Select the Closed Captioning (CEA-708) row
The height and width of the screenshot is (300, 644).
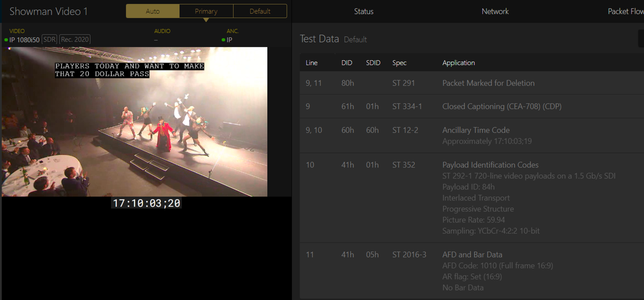pyautogui.click(x=472, y=106)
